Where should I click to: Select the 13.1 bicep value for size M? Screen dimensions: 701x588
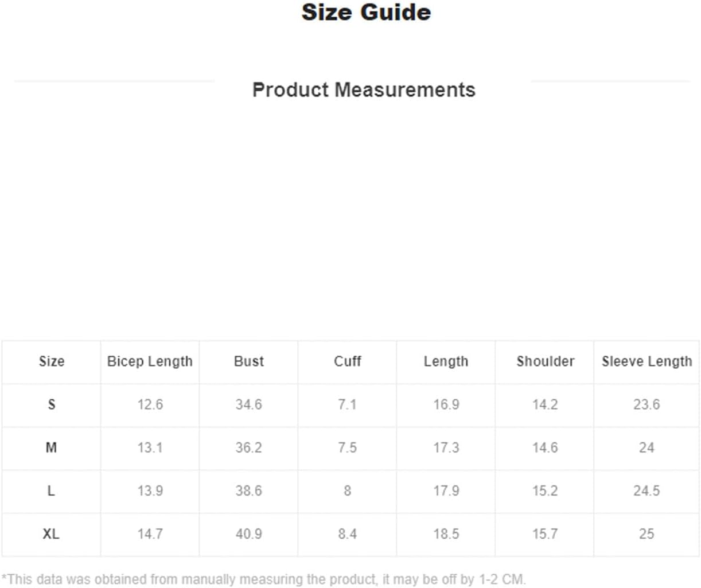point(150,447)
